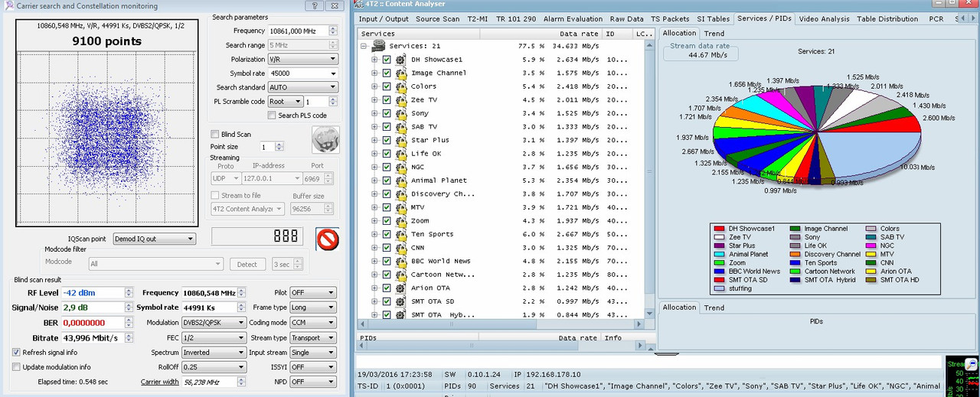Open the Table Distribution tab
This screenshot has height=397, width=980.
(887, 19)
